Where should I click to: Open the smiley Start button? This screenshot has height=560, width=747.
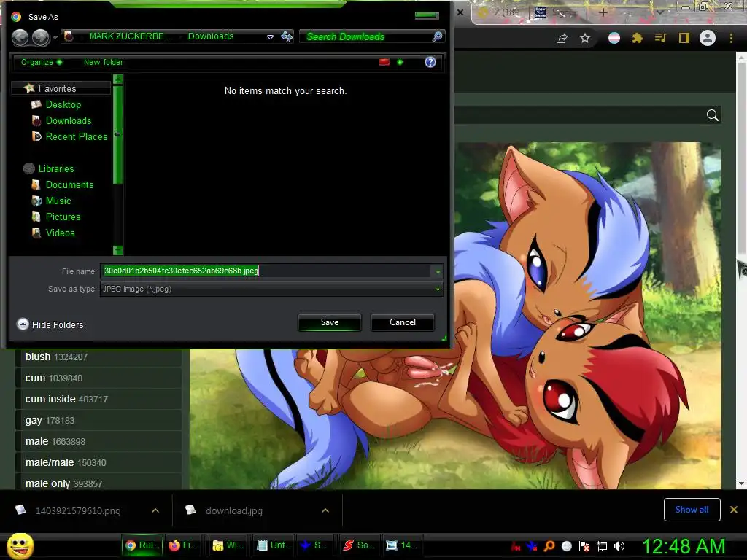[x=20, y=545]
